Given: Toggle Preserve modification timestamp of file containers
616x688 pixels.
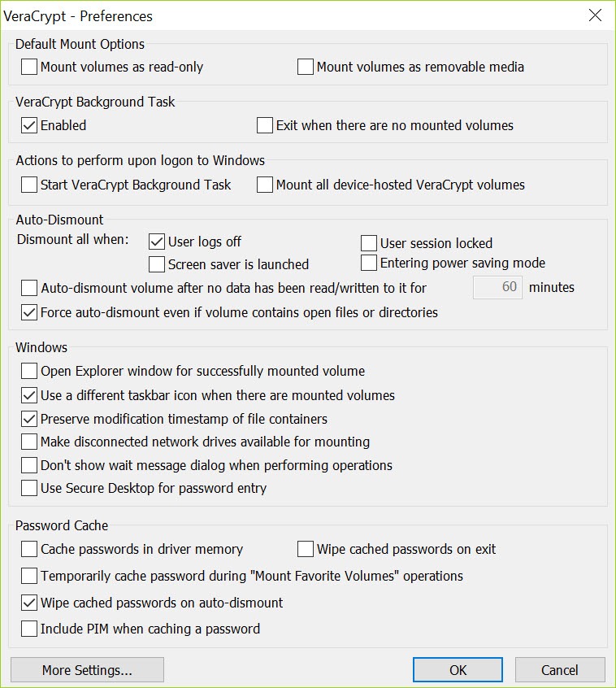Looking at the screenshot, I should pyautogui.click(x=29, y=419).
